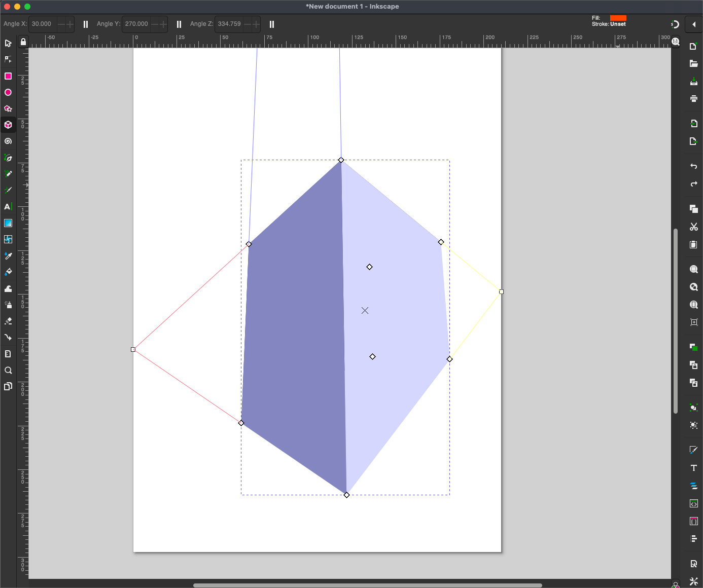This screenshot has width=703, height=588.
Task: Increase Angle Z with plus button
Action: coord(256,24)
